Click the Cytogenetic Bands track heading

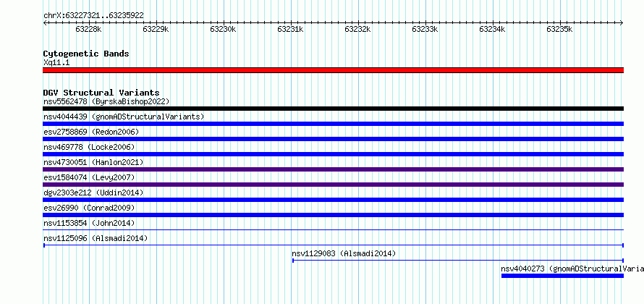86,54
